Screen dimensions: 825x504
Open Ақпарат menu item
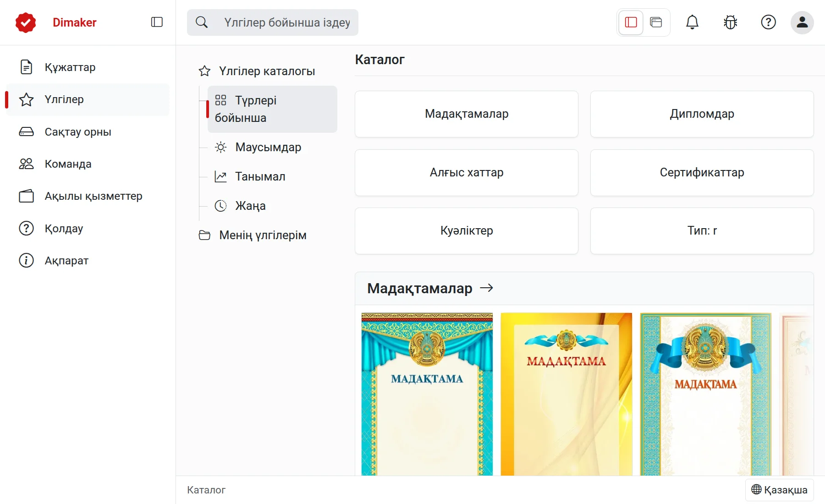(x=87, y=260)
